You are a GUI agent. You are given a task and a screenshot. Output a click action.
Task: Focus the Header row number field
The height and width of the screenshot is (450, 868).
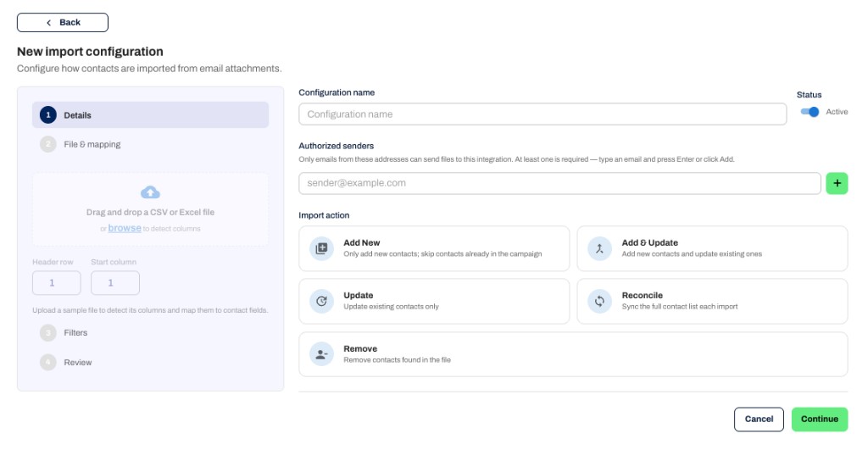(x=57, y=283)
